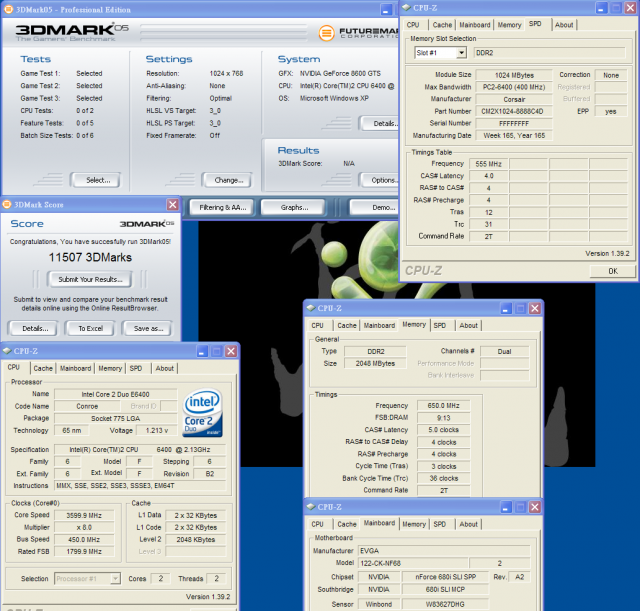Close the CPU-Z Mainboard window

pos(535,507)
